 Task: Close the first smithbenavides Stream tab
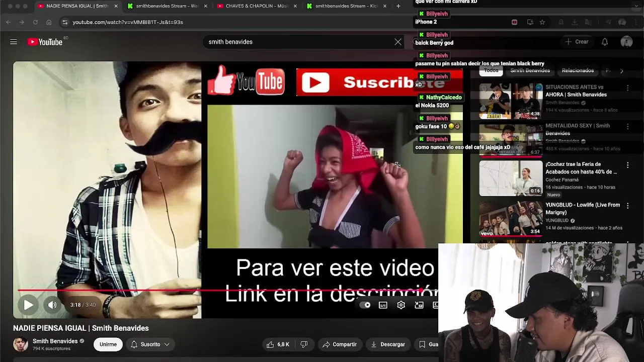(206, 6)
